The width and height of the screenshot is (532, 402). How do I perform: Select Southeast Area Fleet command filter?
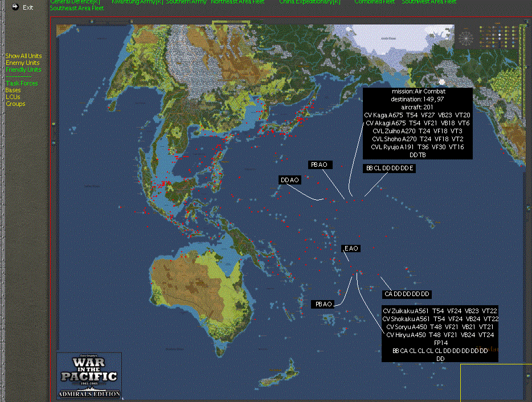click(77, 8)
